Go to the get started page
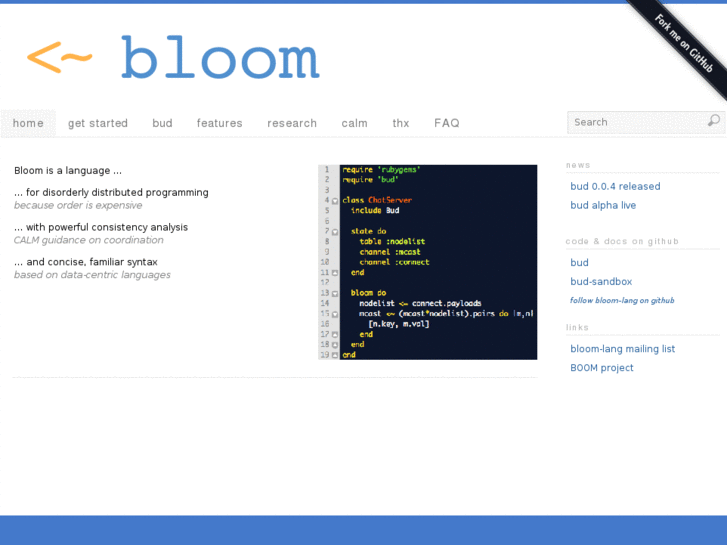Image resolution: width=727 pixels, height=545 pixels. pyautogui.click(x=98, y=123)
